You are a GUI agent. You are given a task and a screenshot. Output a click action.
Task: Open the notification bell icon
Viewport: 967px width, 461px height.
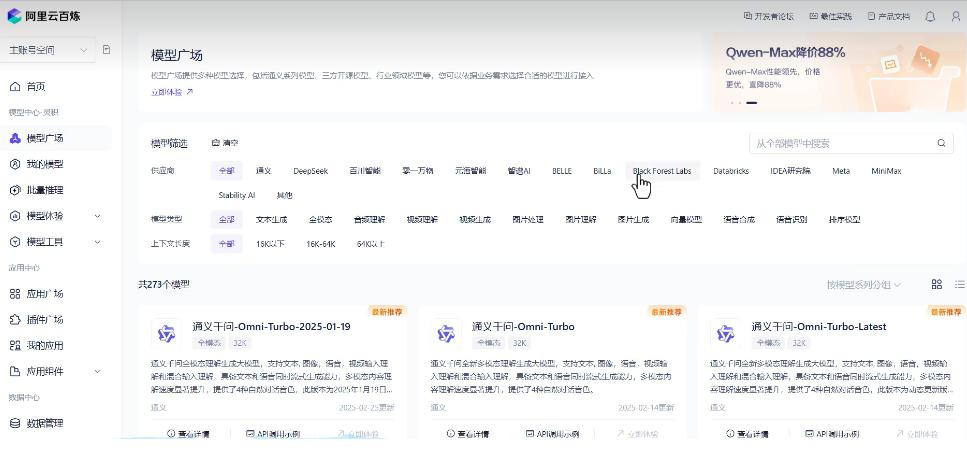point(930,17)
